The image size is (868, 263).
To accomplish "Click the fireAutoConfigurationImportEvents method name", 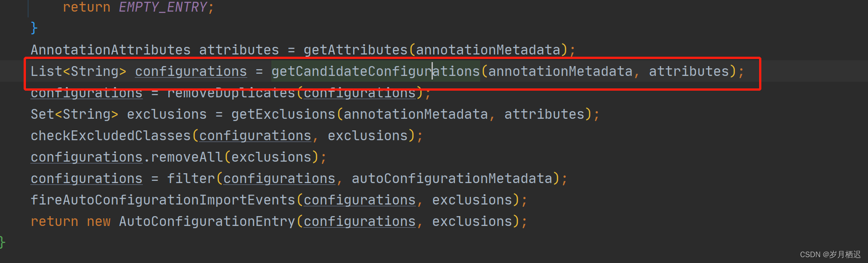I will point(163,200).
